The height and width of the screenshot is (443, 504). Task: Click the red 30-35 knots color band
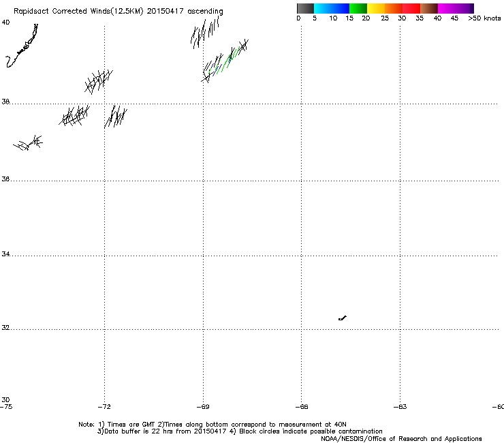click(x=411, y=8)
